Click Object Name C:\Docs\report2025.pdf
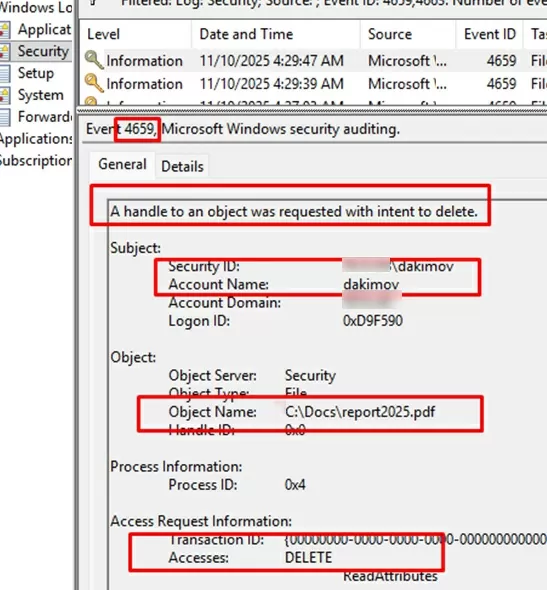Screen dimensions: 547x590 tap(360, 412)
